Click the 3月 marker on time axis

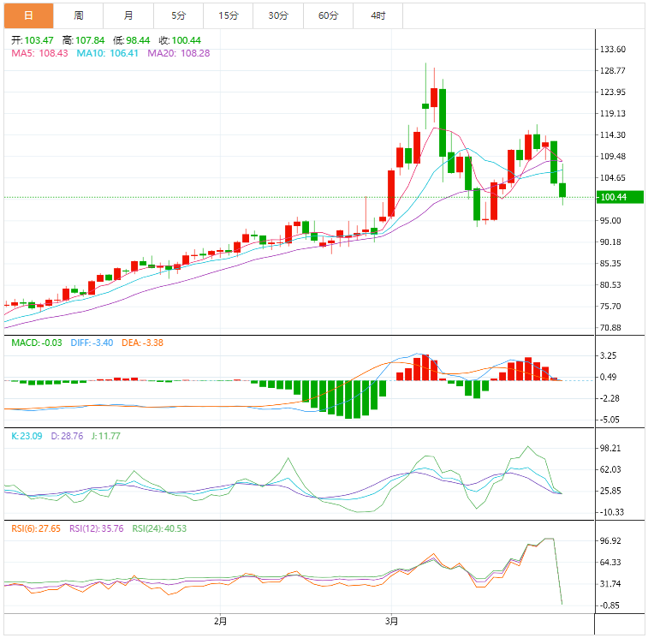pyautogui.click(x=392, y=621)
